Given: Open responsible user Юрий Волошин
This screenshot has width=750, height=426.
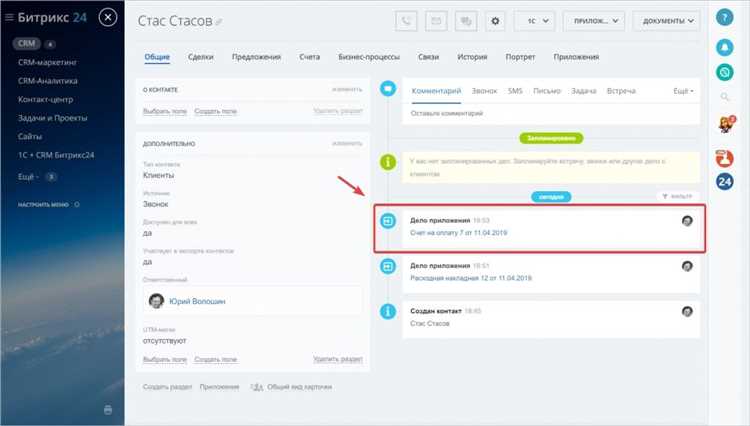Looking at the screenshot, I should coord(197,302).
